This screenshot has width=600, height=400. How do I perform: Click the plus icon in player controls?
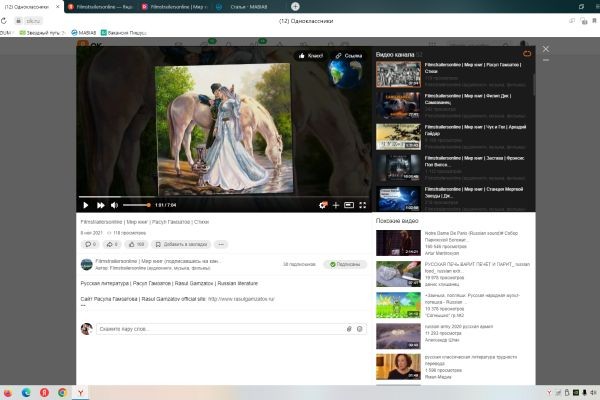click(336, 206)
